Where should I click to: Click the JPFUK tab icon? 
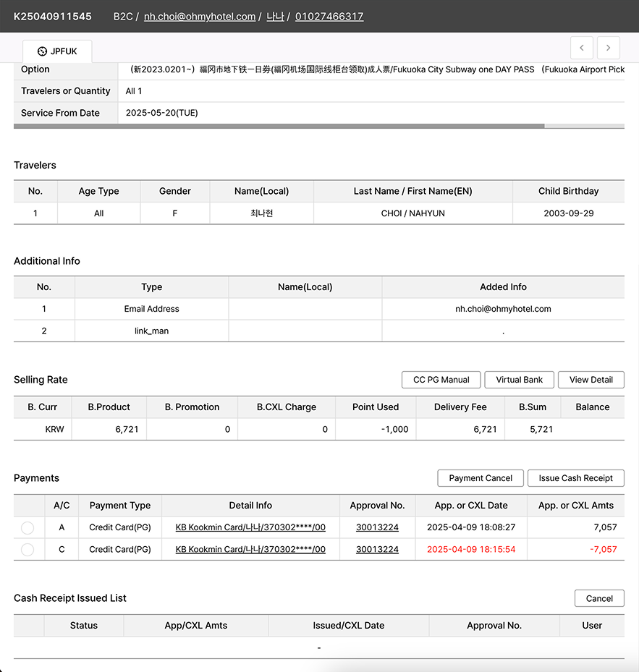tap(42, 51)
